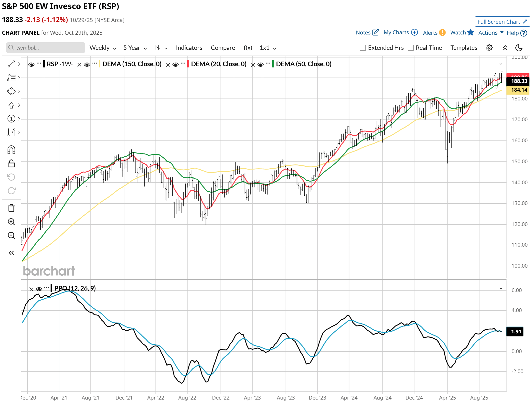Click the zoom out magnifier icon

[x=11, y=236]
